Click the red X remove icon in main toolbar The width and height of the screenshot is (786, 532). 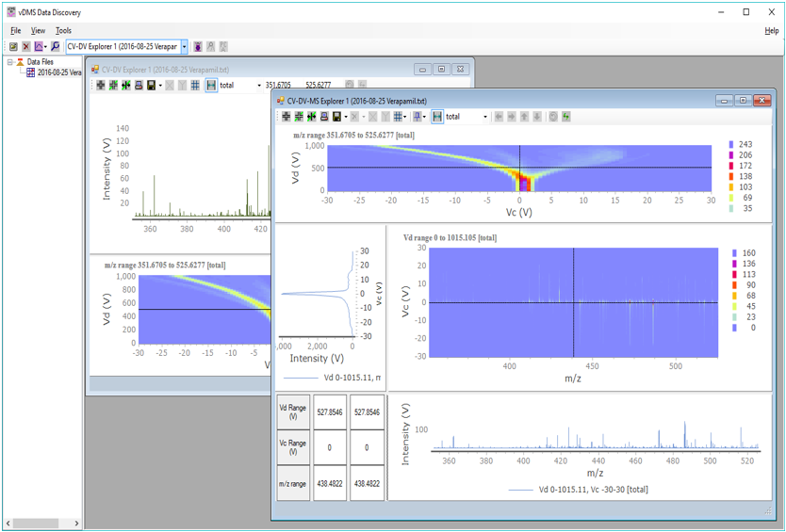coord(26,46)
